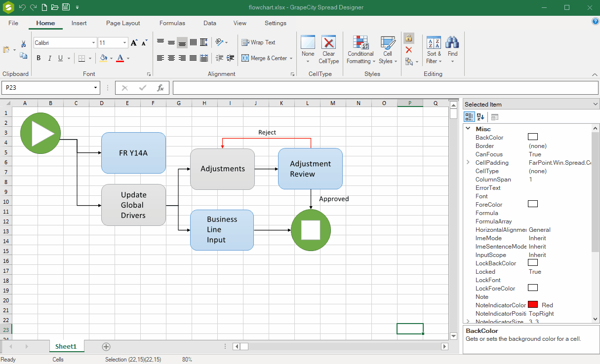Sort properties alphabetically in panel
This screenshot has width=600, height=364.
[480, 117]
